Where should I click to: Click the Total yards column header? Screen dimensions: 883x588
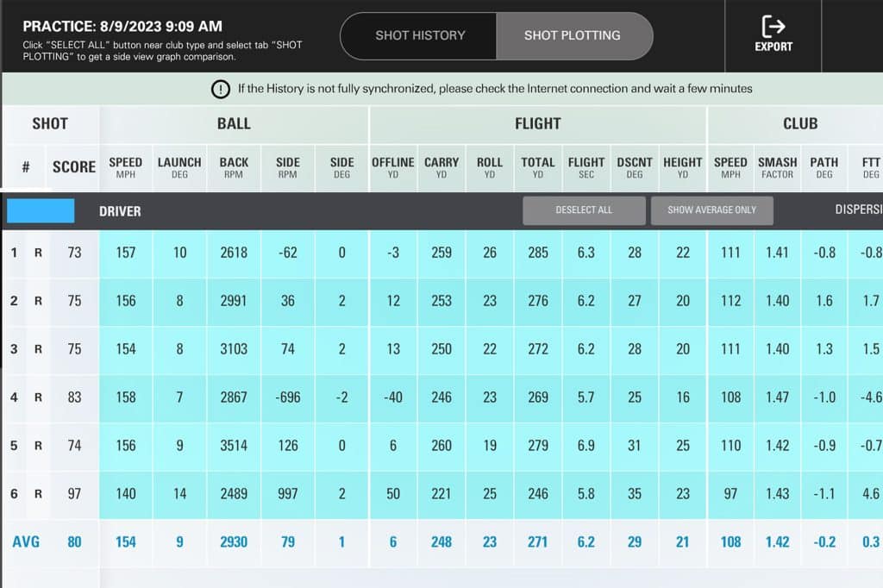538,167
